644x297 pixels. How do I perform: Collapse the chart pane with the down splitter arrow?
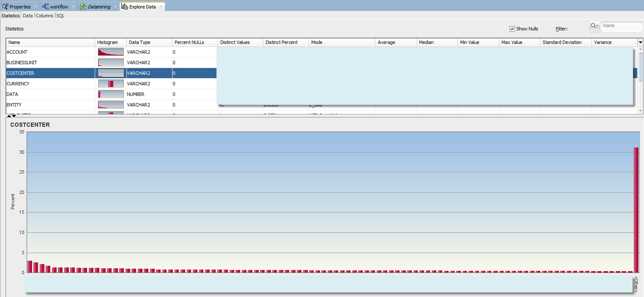tap(14, 116)
